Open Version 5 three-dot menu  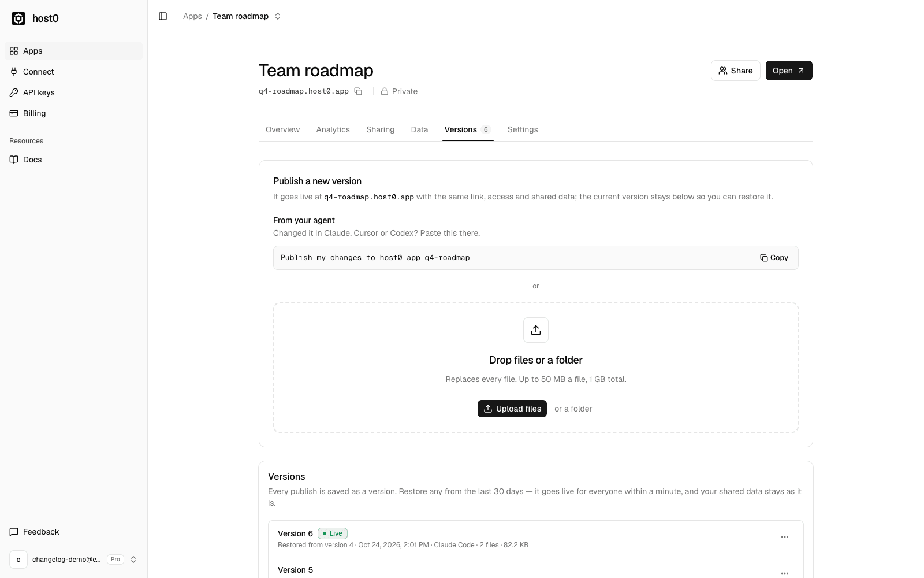coord(785,573)
